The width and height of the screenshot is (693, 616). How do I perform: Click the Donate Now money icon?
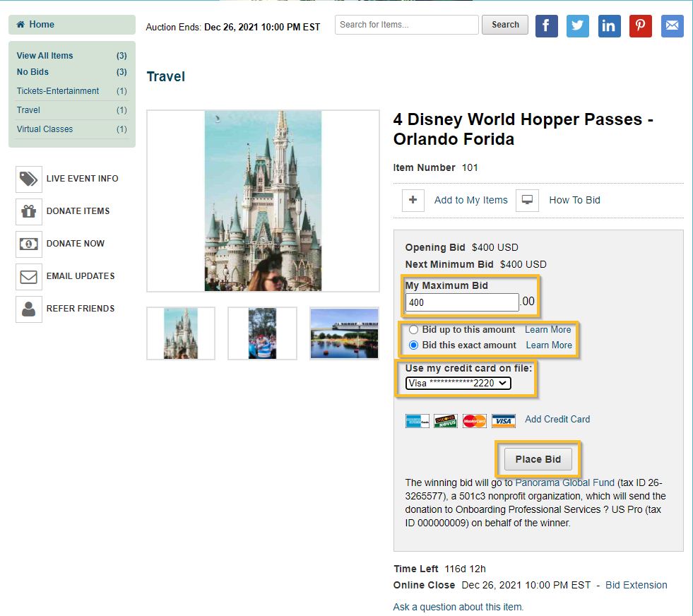coord(29,244)
